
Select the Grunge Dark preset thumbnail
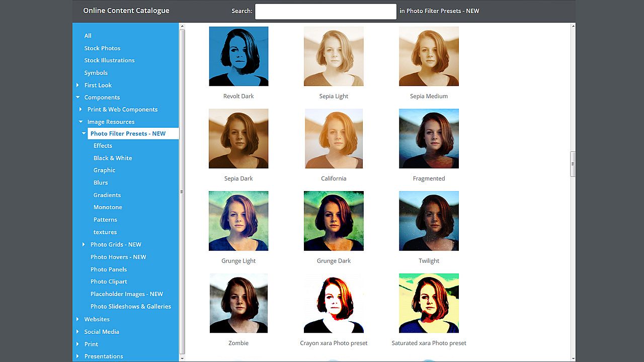(334, 221)
